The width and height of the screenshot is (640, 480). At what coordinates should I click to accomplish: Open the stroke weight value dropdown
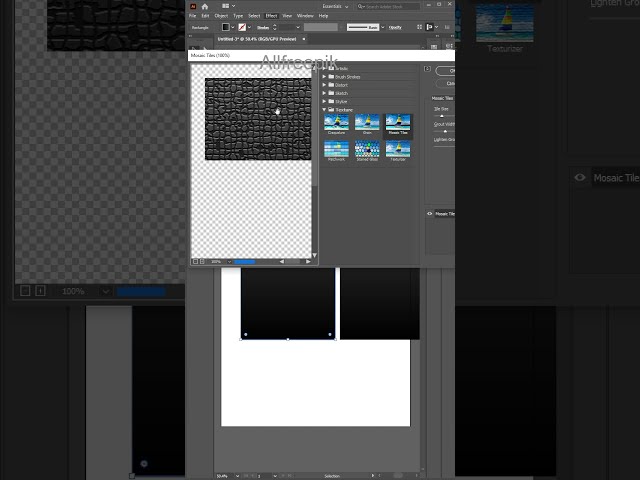point(298,27)
